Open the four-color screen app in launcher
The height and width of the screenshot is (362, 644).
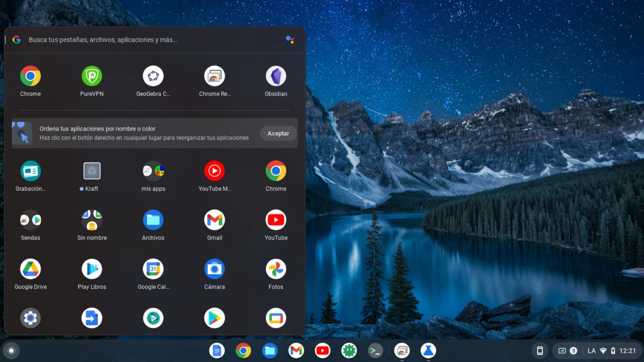click(276, 318)
